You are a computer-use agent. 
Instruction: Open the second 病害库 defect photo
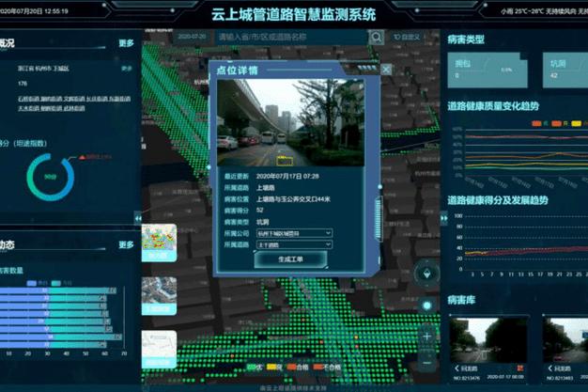point(565,339)
